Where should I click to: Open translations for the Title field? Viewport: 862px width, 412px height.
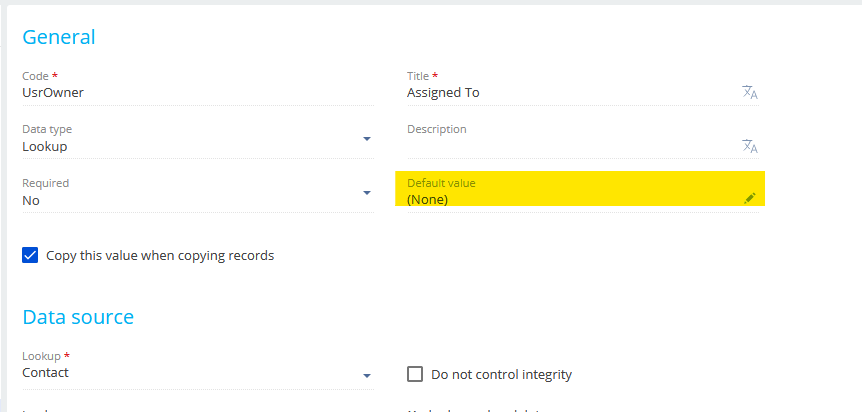750,92
